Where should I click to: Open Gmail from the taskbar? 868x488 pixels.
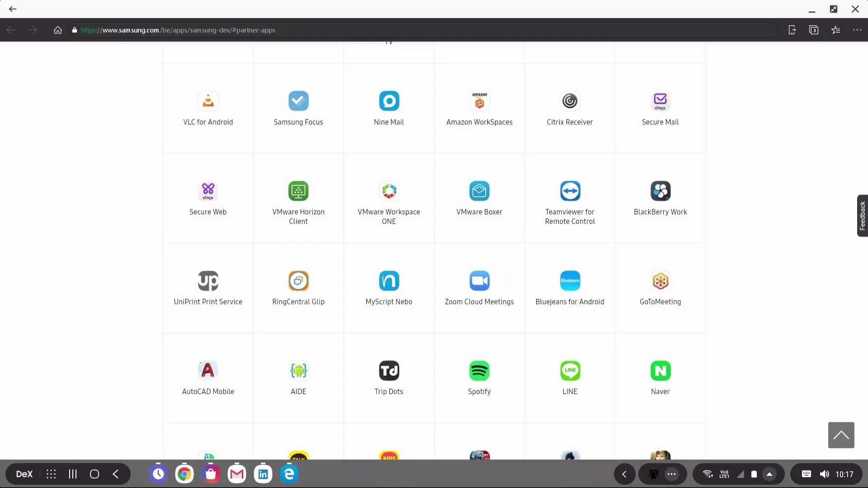click(x=237, y=474)
